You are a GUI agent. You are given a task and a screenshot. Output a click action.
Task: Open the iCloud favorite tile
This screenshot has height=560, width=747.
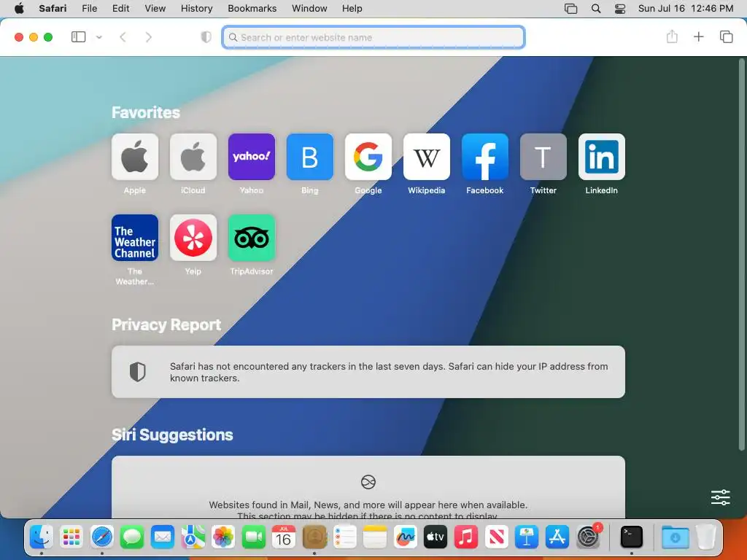[x=193, y=157]
